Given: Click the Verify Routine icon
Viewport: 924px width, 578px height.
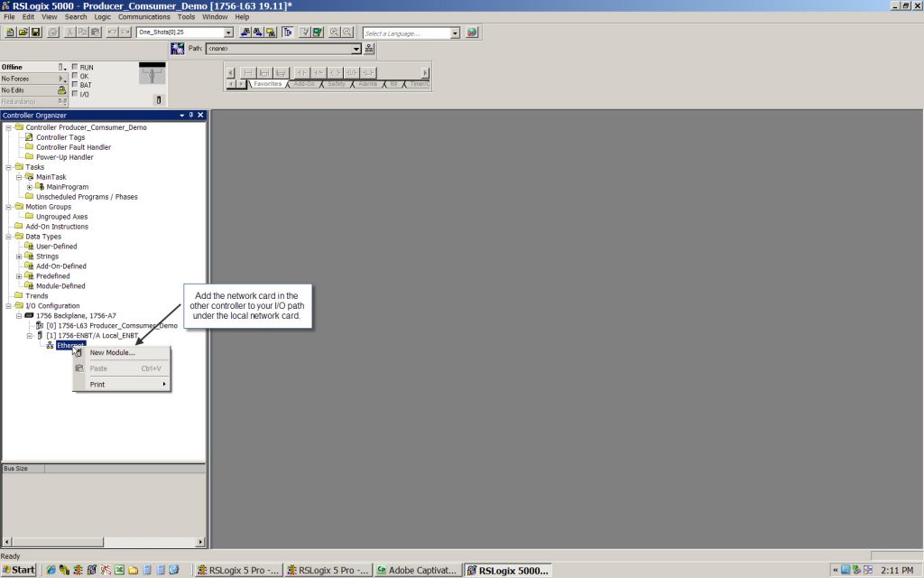Looking at the screenshot, I should [305, 33].
